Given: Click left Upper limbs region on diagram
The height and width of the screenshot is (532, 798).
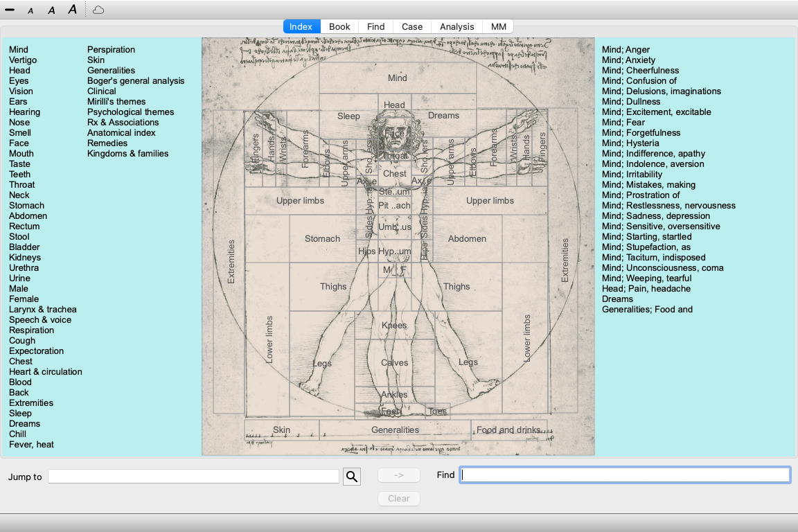Looking at the screenshot, I should 300,201.
